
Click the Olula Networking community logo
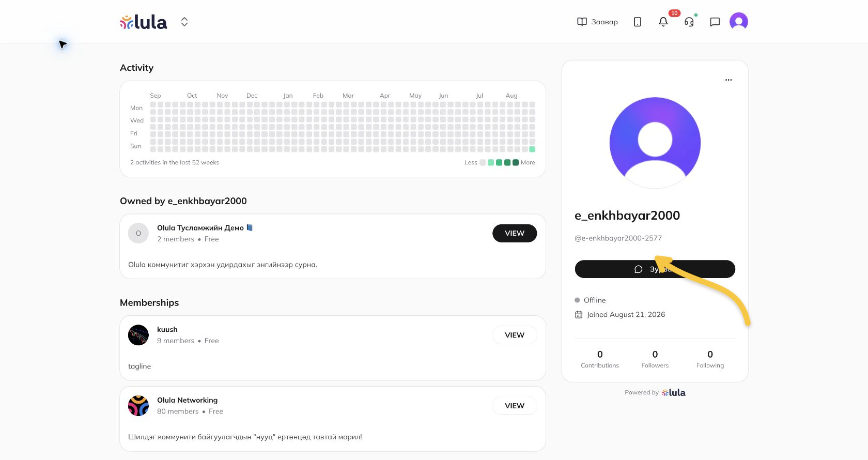[138, 406]
